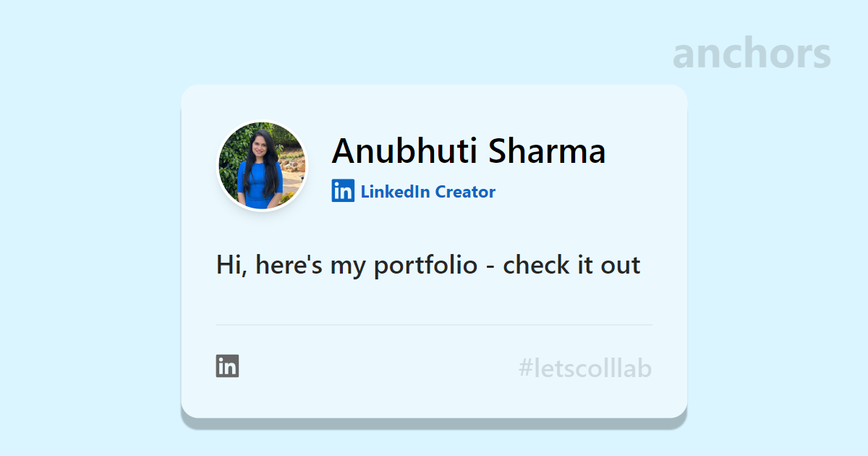This screenshot has width=868, height=456.
Task: Click the word Creator in the badge
Action: pos(465,192)
